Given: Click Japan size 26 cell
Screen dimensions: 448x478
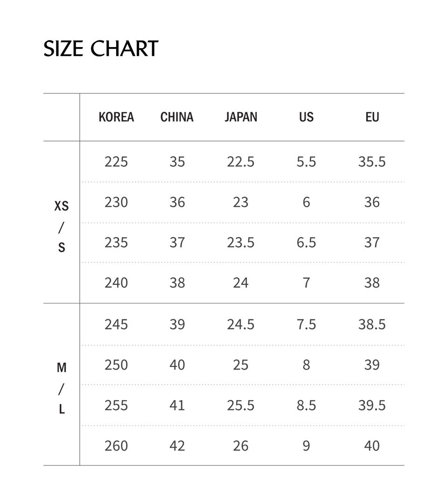Looking at the screenshot, I should coord(241,446).
